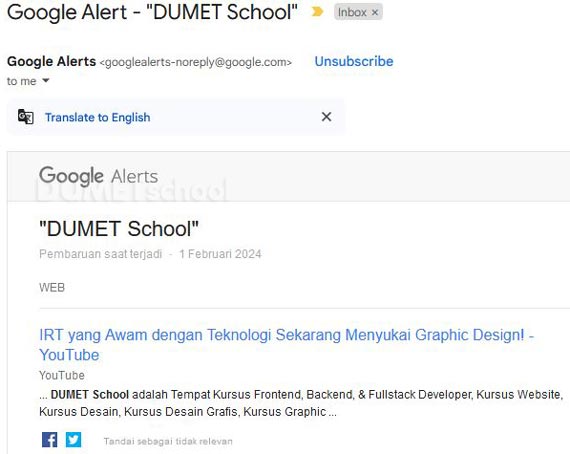Open the 'IRT yang Awam dengan Teknologi' article link
Image resolution: width=570 pixels, height=454 pixels.
(286, 345)
